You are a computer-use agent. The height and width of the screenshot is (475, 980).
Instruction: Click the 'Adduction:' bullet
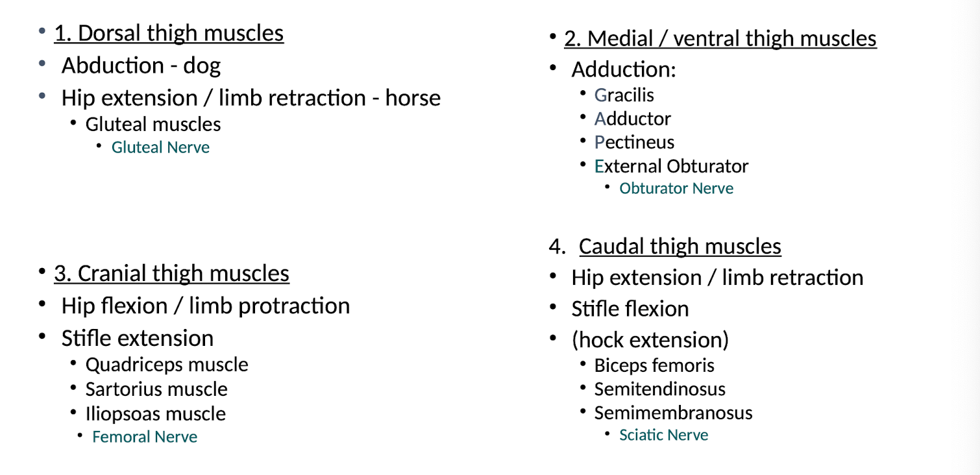pyautogui.click(x=623, y=69)
